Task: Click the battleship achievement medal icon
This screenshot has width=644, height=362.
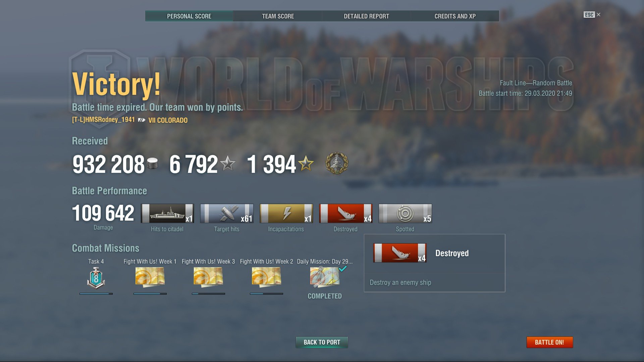Action: click(337, 164)
